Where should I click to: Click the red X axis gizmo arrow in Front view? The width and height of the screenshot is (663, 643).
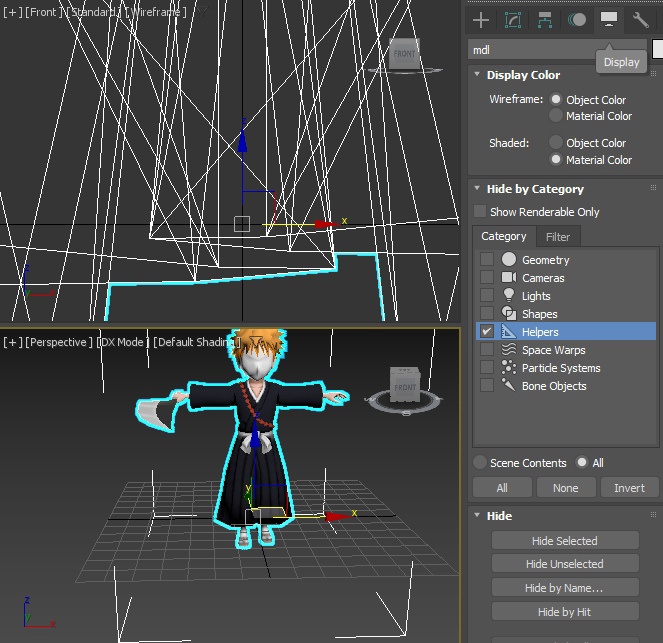pos(326,224)
